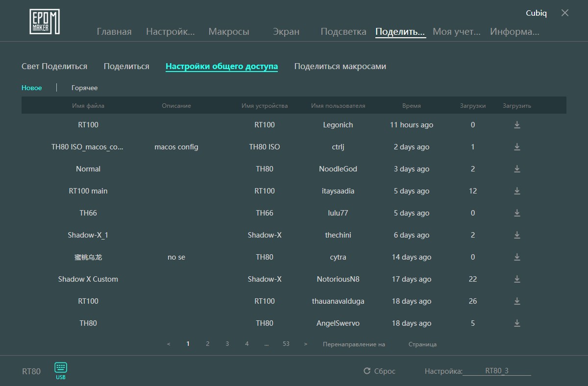The width and height of the screenshot is (588, 386).
Task: Download the TH66 config by lulu77
Action: click(517, 213)
